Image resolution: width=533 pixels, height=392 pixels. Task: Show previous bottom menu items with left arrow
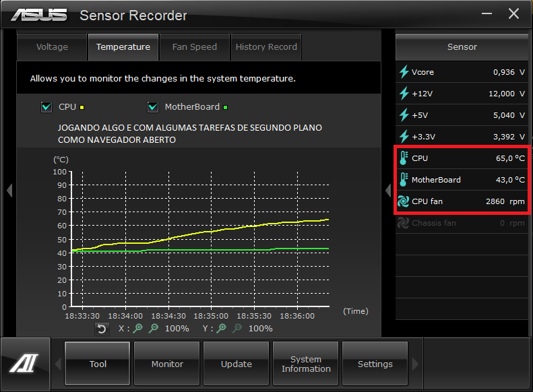pyautogui.click(x=58, y=364)
